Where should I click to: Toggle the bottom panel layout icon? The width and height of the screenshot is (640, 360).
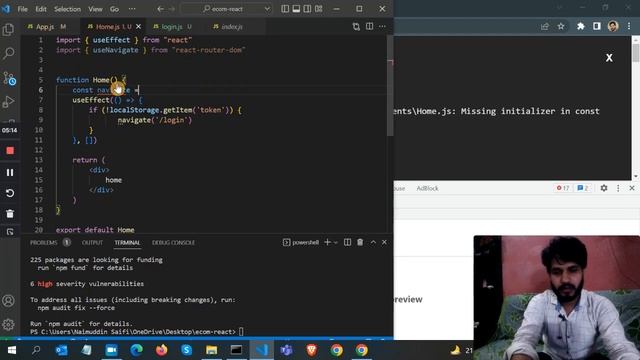pos(296,9)
